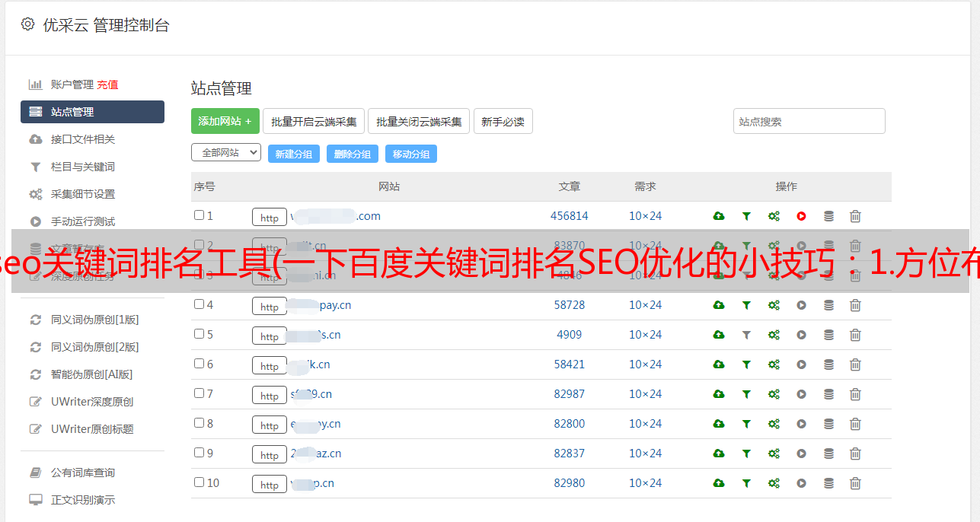This screenshot has width=980, height=522.
Task: Check the box for site row 6
Action: (199, 364)
